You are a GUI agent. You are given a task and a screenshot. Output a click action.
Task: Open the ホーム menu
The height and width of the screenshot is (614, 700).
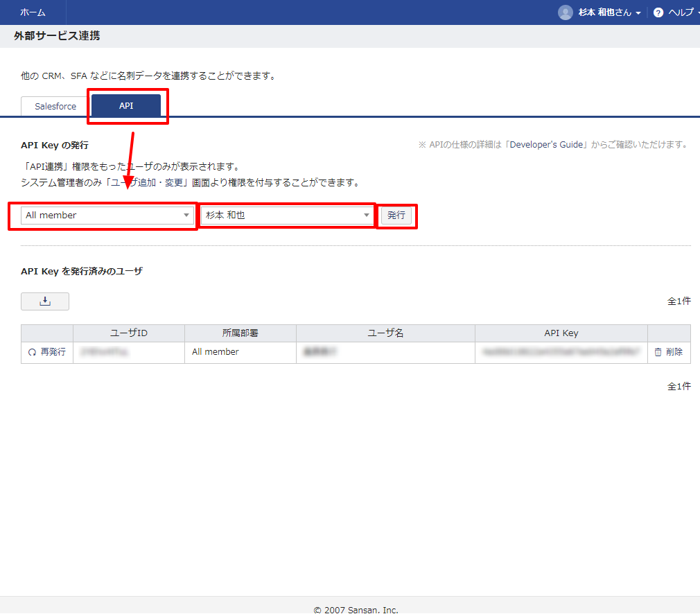33,12
